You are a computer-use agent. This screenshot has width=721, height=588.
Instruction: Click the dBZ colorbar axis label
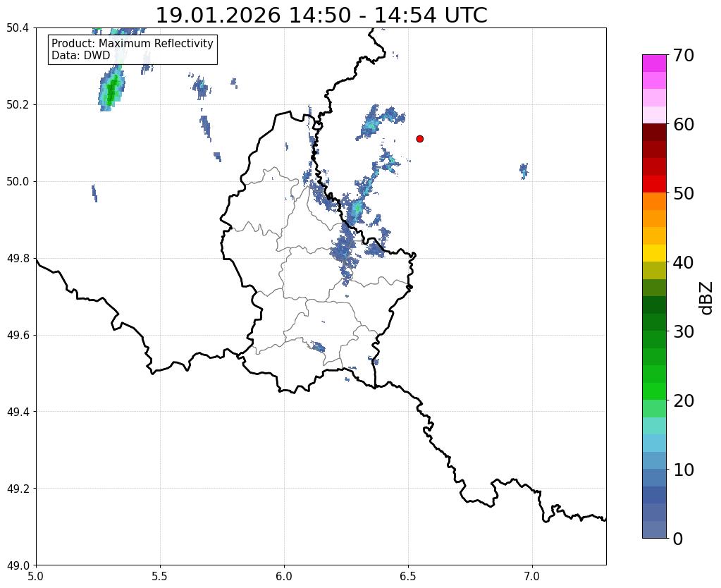point(707,298)
